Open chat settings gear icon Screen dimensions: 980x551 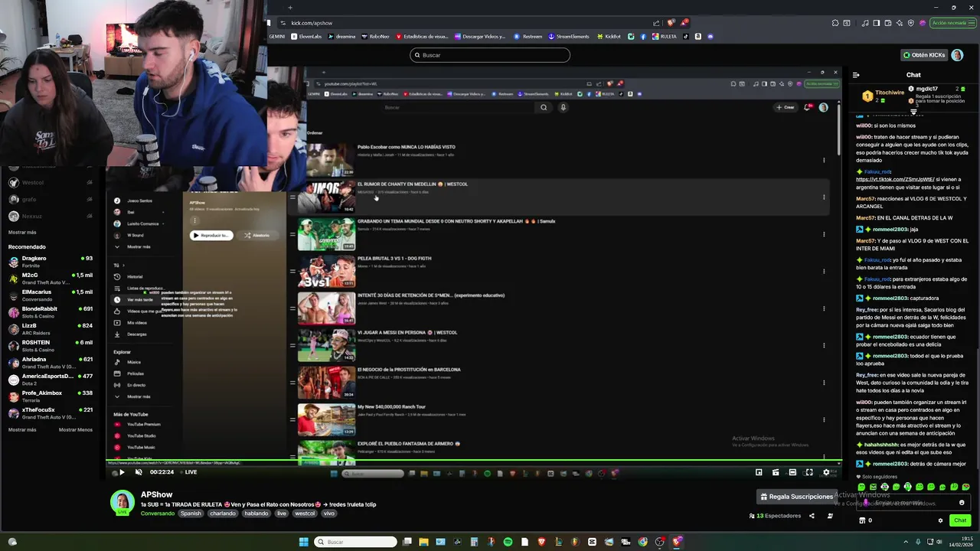[x=940, y=520]
